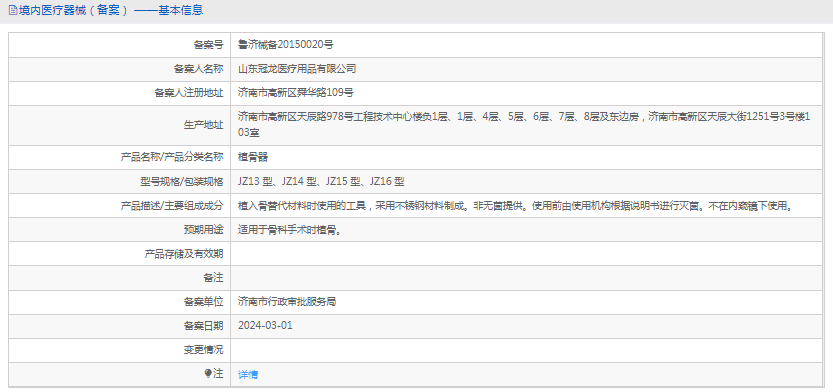833x392 pixels.
Task: Select the header text 境内医疗器械（备案）——基本信息
Action: [111, 10]
